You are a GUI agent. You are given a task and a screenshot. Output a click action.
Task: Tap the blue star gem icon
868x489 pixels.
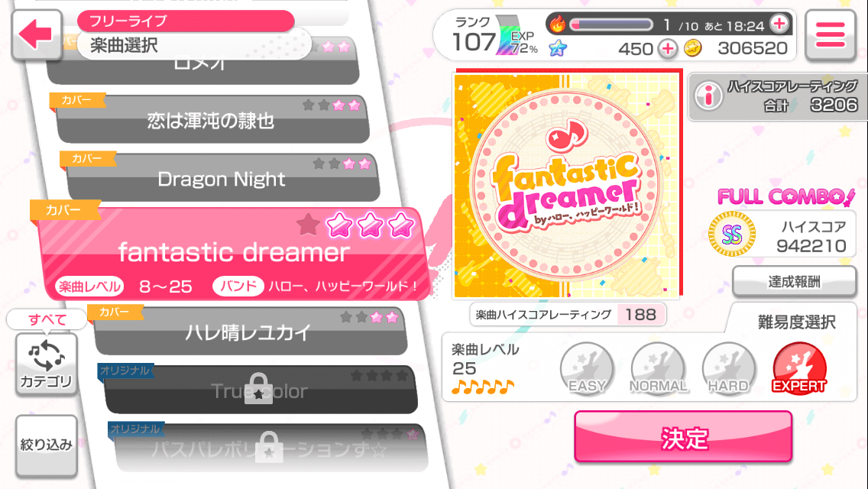click(558, 48)
